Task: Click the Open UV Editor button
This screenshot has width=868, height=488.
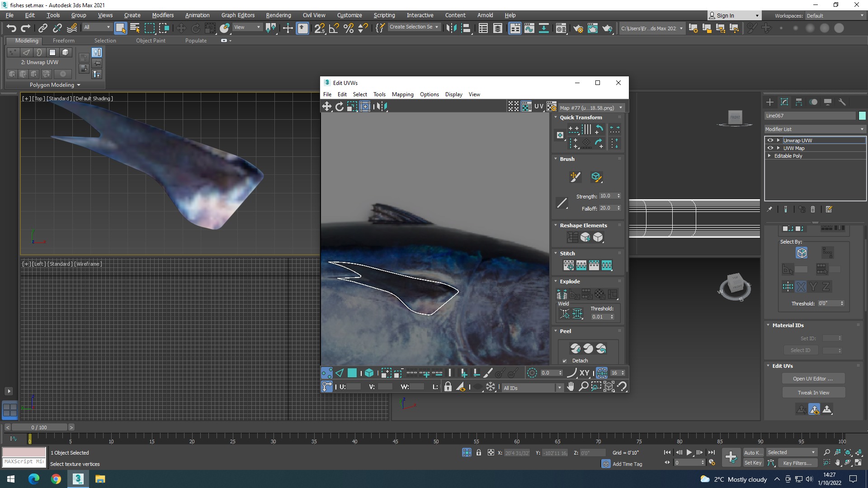Action: click(x=813, y=379)
